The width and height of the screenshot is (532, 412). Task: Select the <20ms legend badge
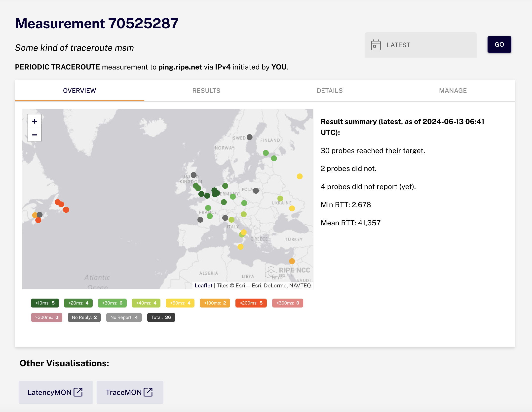pos(78,303)
